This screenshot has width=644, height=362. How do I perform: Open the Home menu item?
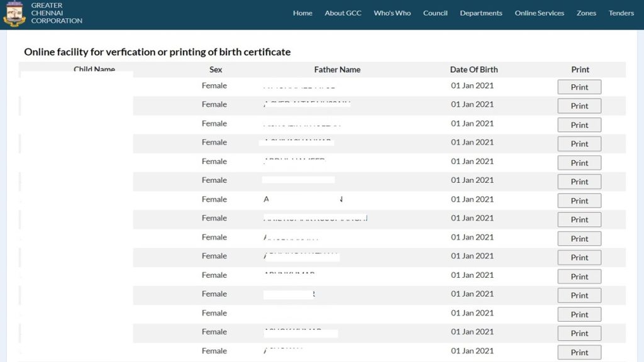pyautogui.click(x=303, y=13)
